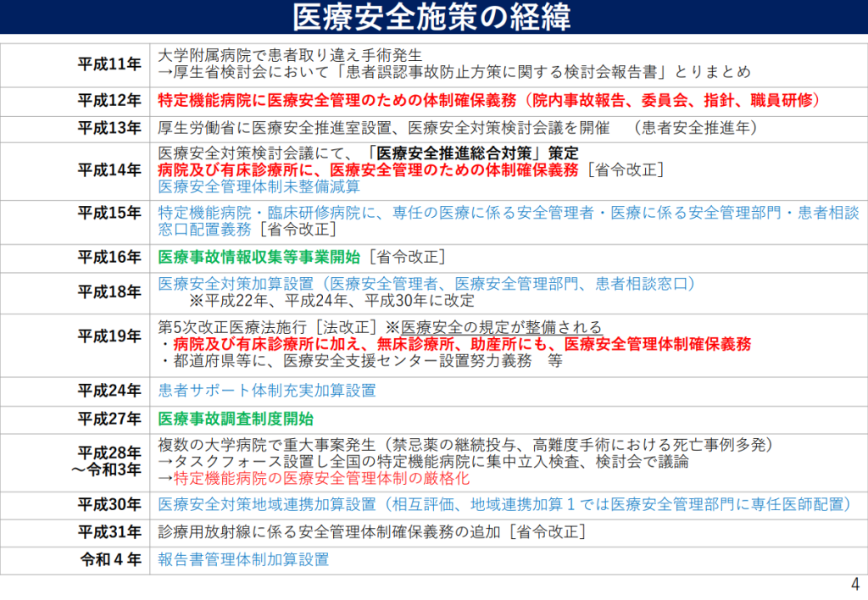This screenshot has height=600, width=868.
Task: Select the 平成18年 year cell
Action: tap(75, 293)
